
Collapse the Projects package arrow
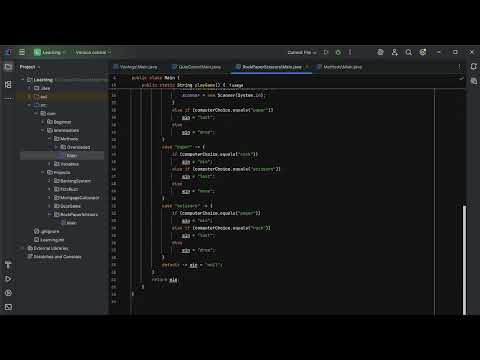pos(43,172)
